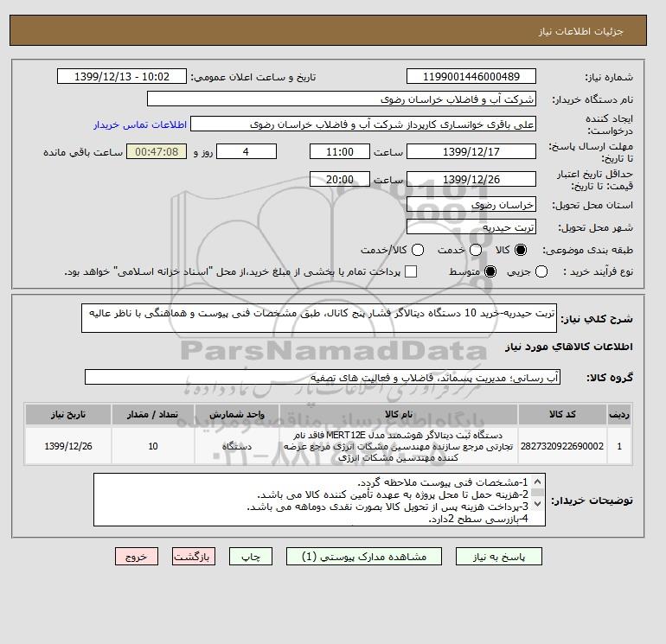Click the quantity cell showing 10

click(153, 446)
